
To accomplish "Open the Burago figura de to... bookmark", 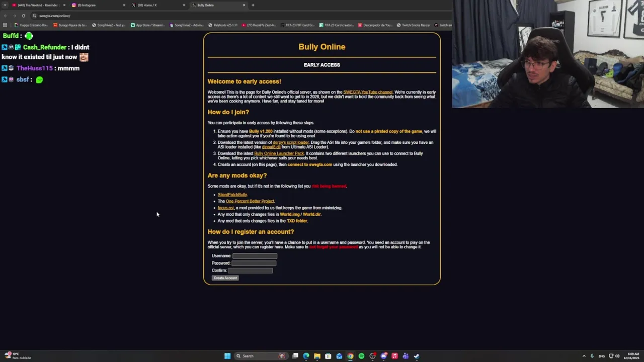I will (x=70, y=25).
